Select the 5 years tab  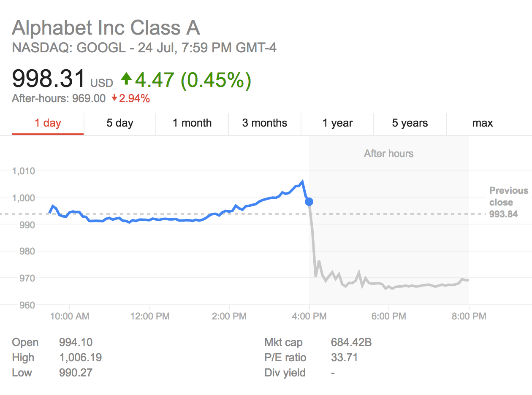[x=410, y=123]
